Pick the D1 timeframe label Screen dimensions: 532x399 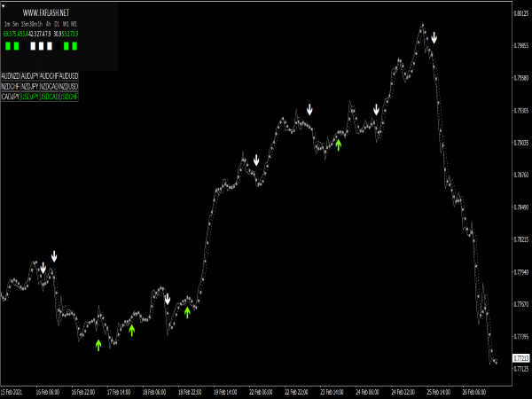click(57, 24)
